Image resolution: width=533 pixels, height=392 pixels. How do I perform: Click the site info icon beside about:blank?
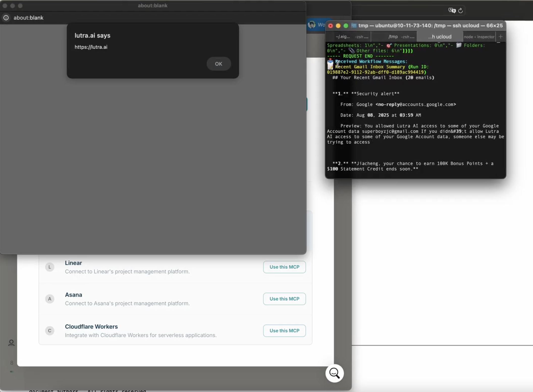point(6,18)
